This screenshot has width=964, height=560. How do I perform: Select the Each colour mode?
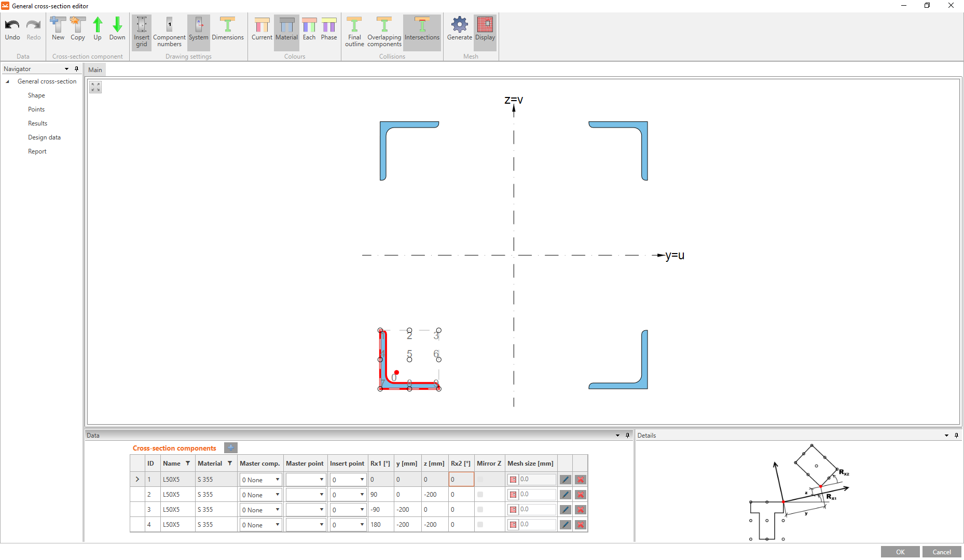coord(309,29)
